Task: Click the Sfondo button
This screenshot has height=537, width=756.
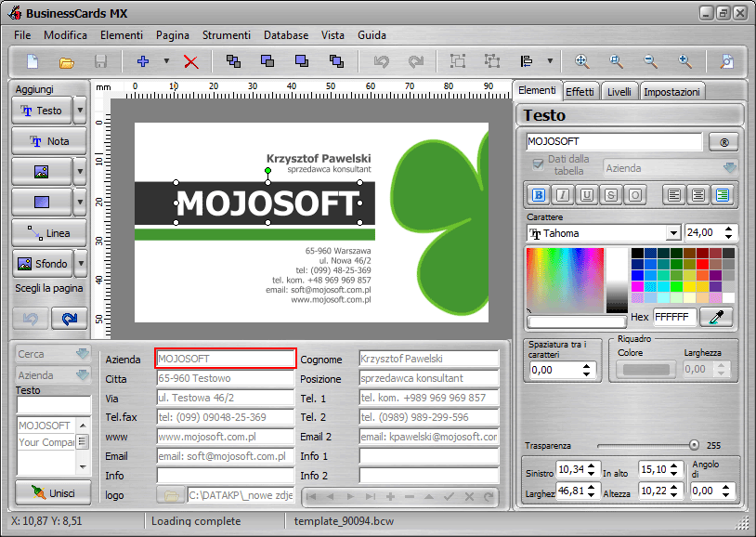Action: coord(43,264)
